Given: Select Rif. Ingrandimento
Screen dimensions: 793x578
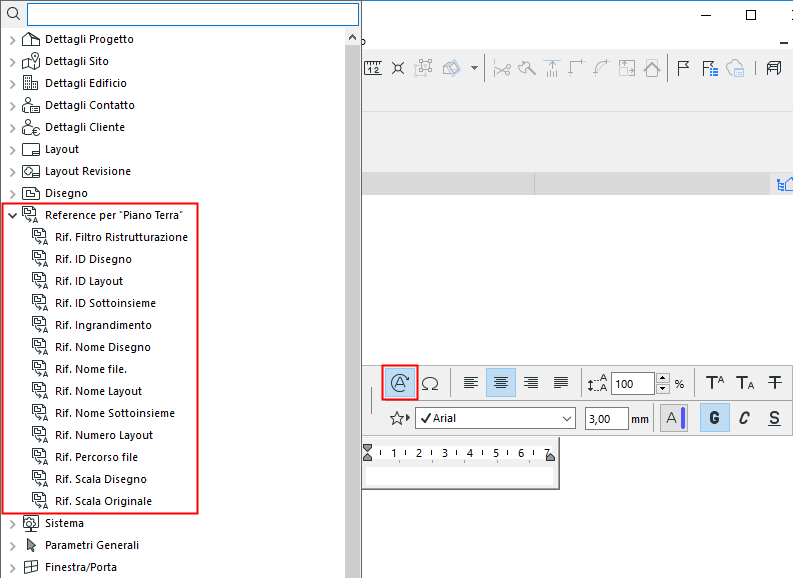Looking at the screenshot, I should (103, 325).
